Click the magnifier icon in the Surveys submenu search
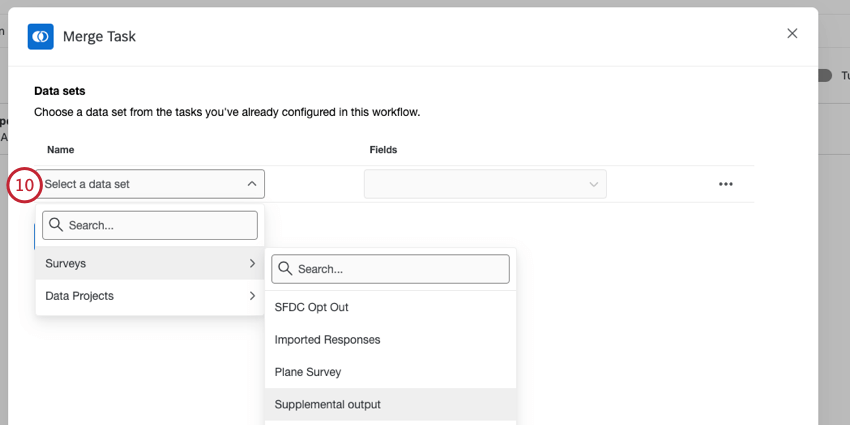Viewport: 850px width, 425px height. pyautogui.click(x=285, y=269)
